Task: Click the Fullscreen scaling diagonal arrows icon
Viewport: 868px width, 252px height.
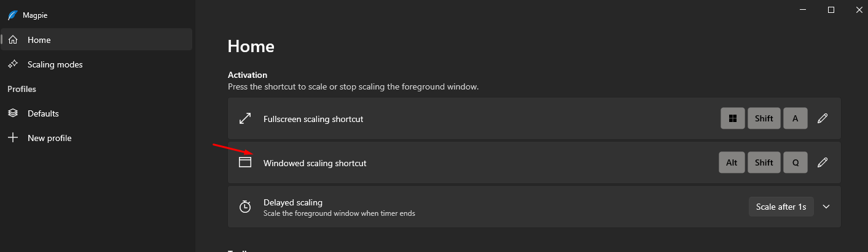Action: pos(245,119)
